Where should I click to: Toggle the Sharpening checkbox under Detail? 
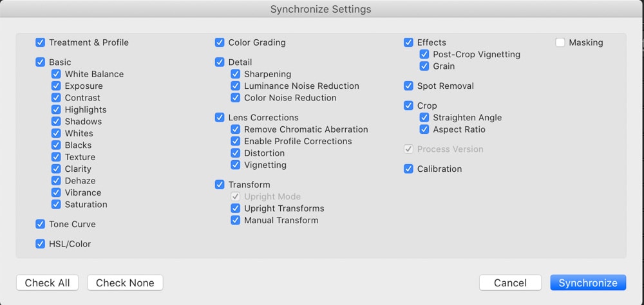click(x=235, y=74)
